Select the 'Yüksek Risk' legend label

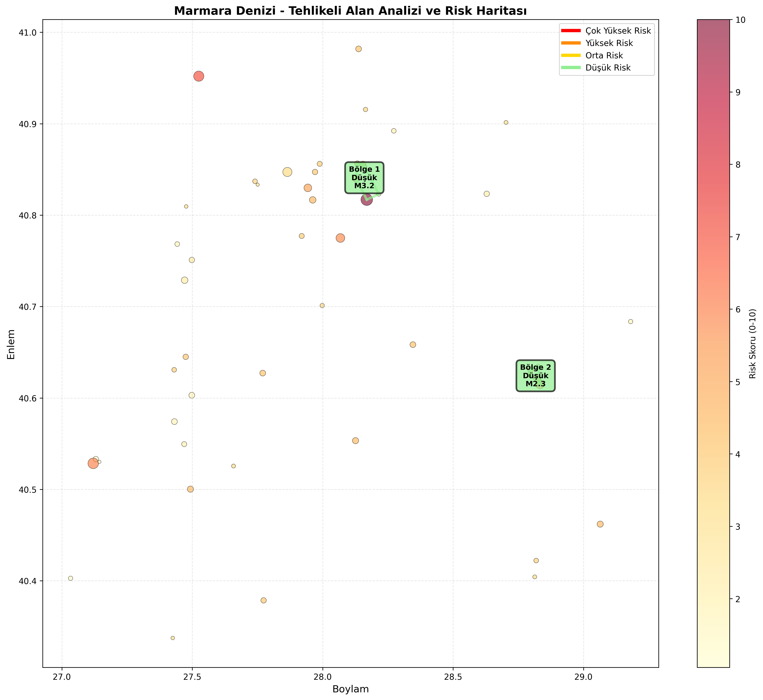[609, 44]
